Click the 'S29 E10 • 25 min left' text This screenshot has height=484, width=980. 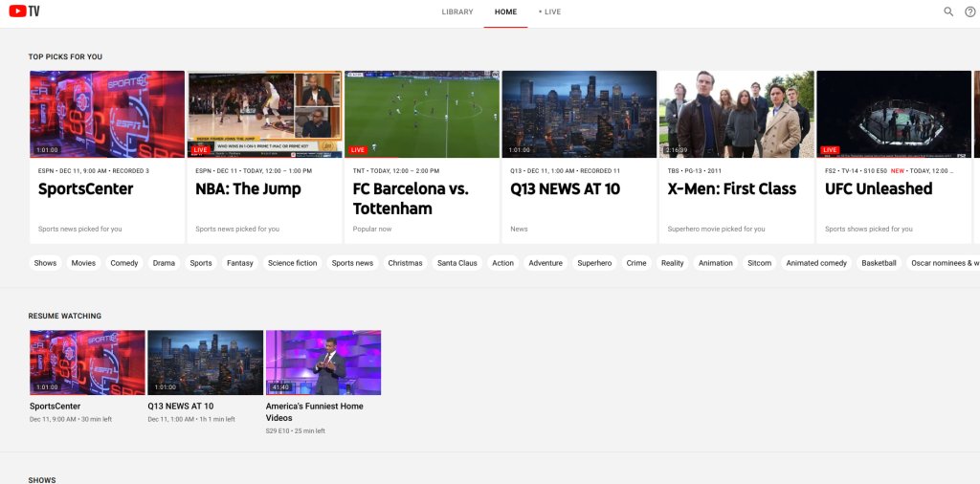click(x=295, y=431)
